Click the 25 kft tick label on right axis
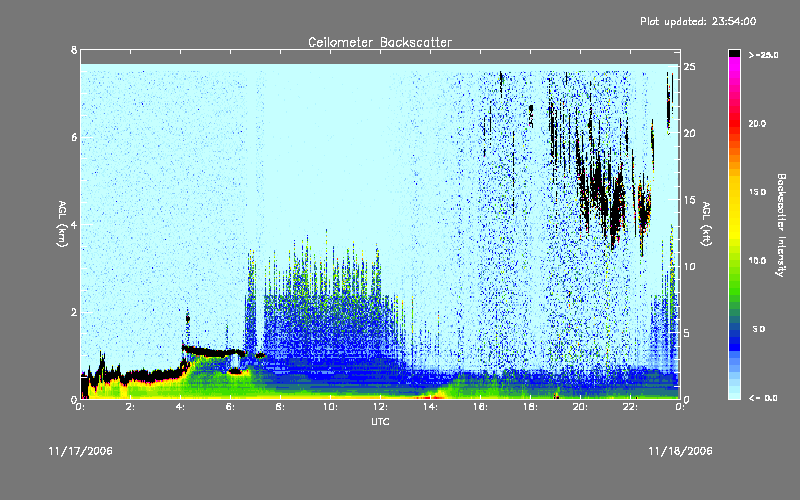The height and width of the screenshot is (500, 800). click(x=689, y=67)
